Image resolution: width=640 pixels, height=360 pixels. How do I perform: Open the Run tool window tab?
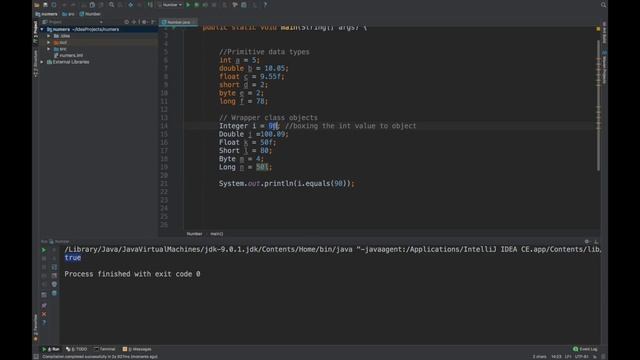click(x=51, y=349)
